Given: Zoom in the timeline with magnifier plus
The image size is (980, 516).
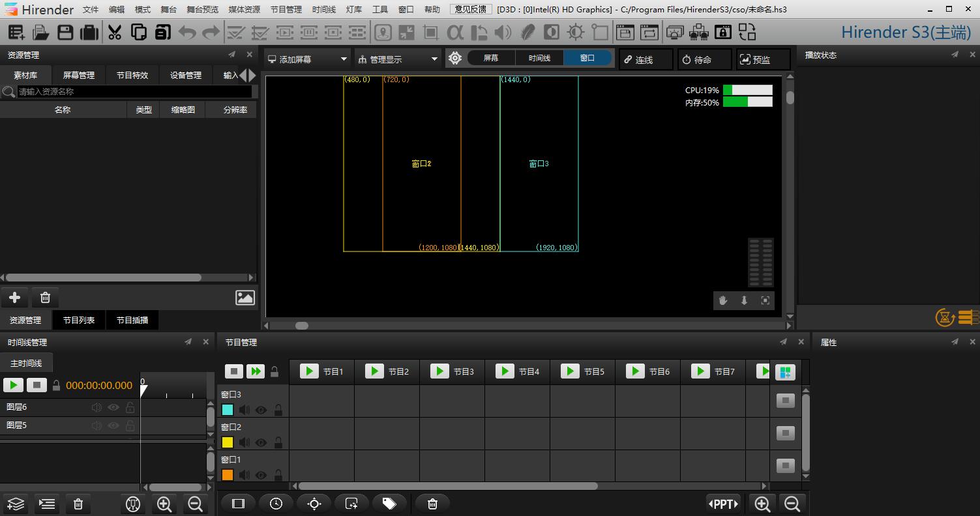Looking at the screenshot, I should coord(164,504).
